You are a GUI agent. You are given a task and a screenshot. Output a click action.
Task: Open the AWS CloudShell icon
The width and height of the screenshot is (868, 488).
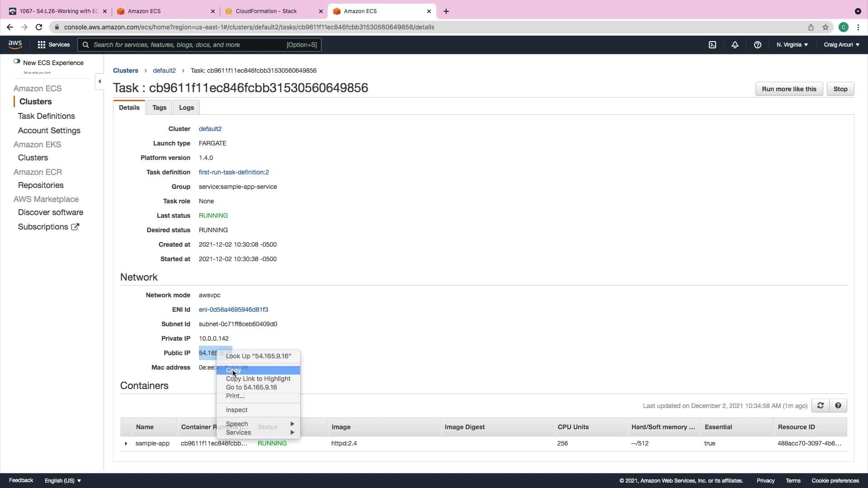pyautogui.click(x=712, y=45)
